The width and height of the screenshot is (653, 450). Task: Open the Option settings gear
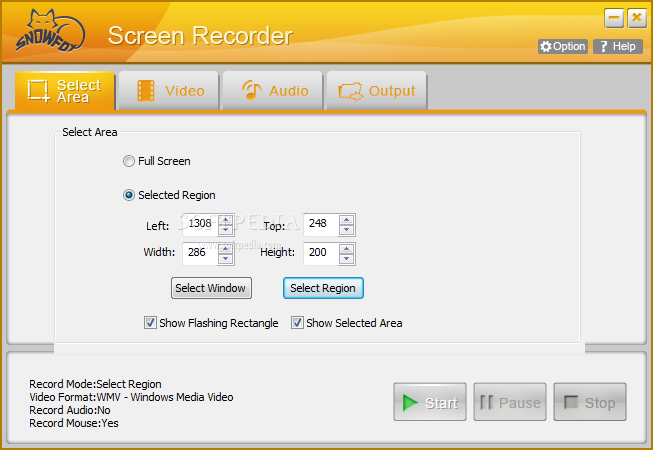tap(545, 47)
